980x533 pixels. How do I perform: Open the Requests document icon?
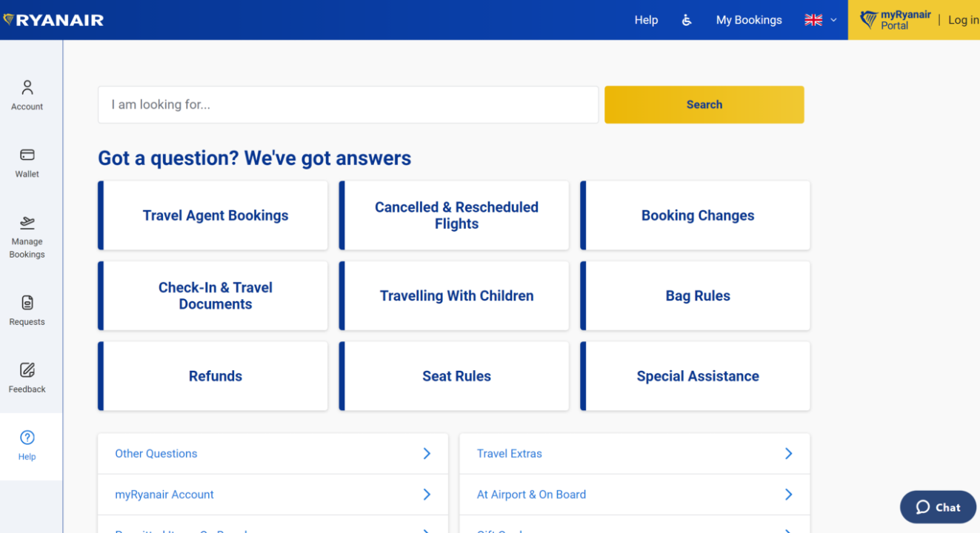pyautogui.click(x=27, y=303)
